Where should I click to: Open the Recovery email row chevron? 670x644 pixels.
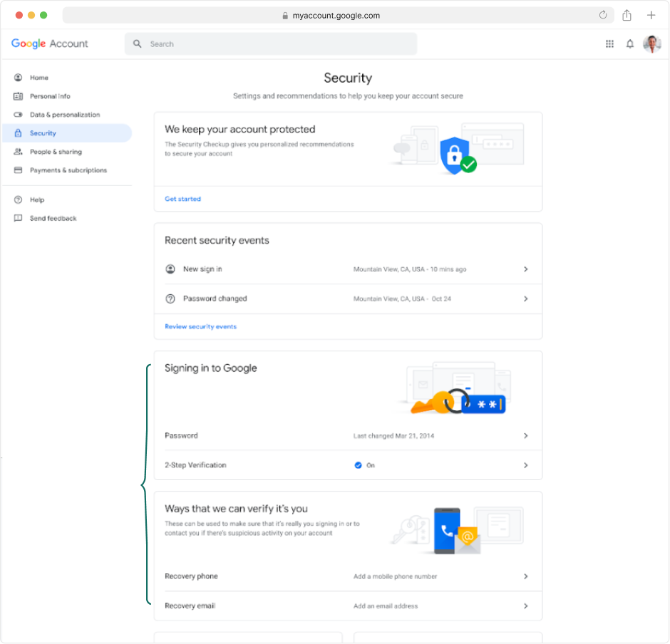[x=525, y=606]
